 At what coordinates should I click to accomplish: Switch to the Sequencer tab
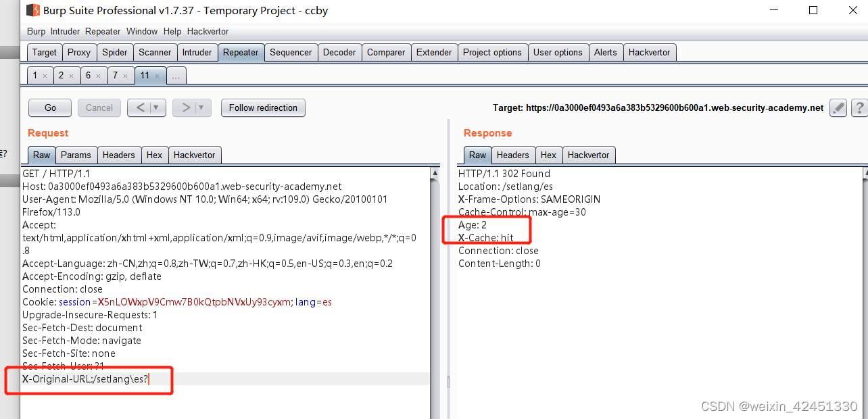coord(291,53)
